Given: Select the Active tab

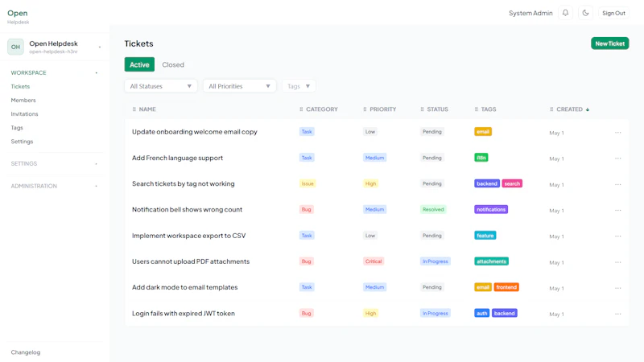Looking at the screenshot, I should (x=139, y=64).
